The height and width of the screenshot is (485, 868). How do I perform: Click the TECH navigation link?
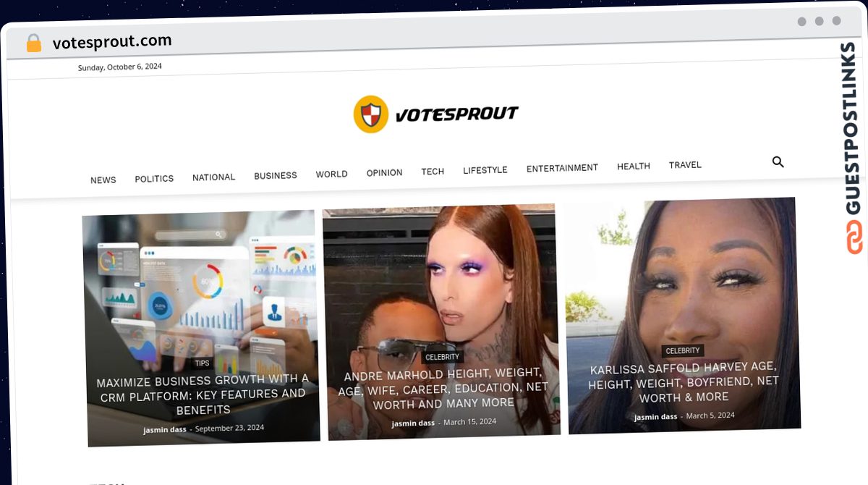coord(433,172)
